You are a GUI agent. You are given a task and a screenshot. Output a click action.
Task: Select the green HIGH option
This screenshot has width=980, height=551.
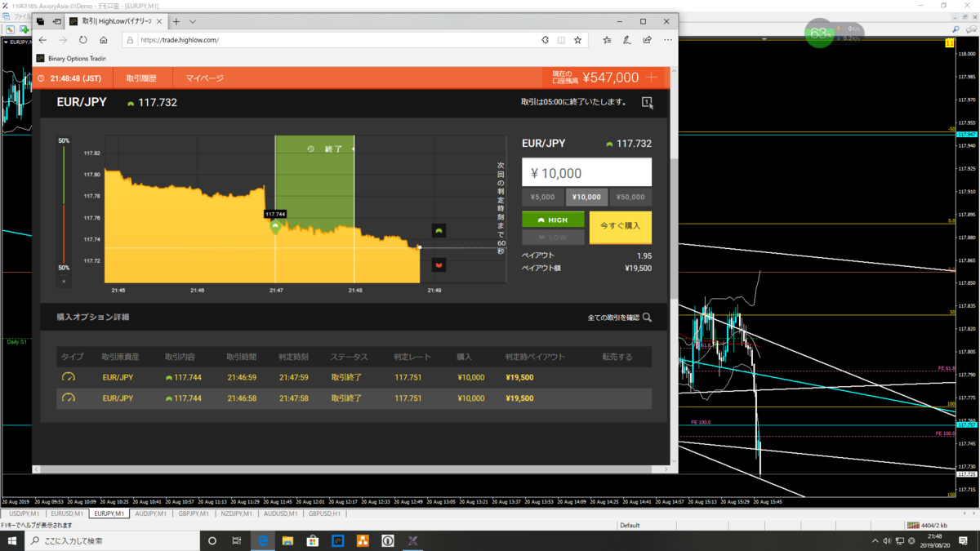point(553,220)
